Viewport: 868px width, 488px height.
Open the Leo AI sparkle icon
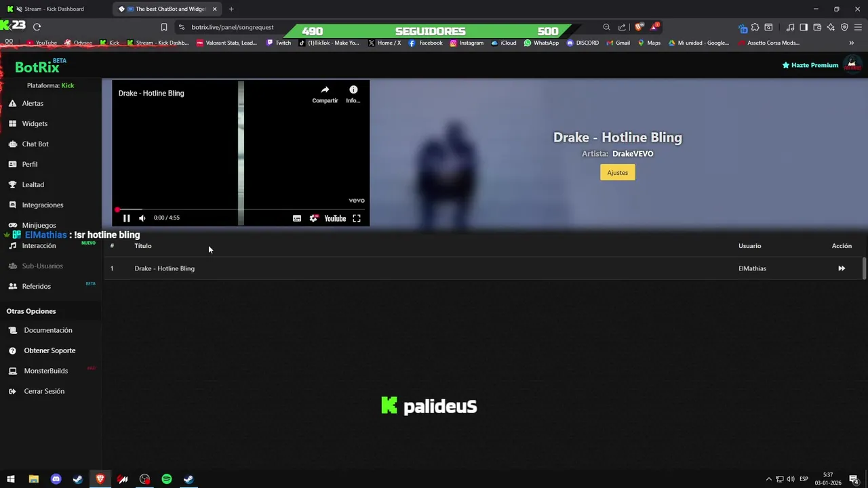tap(831, 27)
